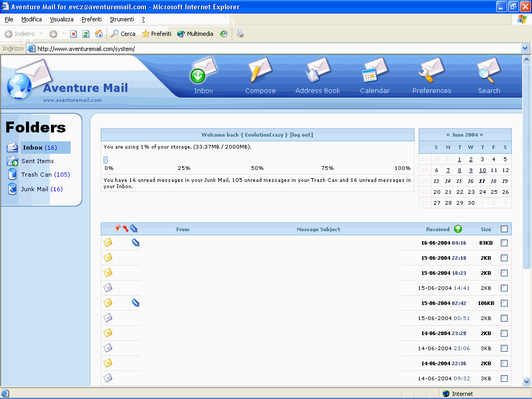Open the Calendar icon in header
The image size is (532, 399).
click(375, 73)
